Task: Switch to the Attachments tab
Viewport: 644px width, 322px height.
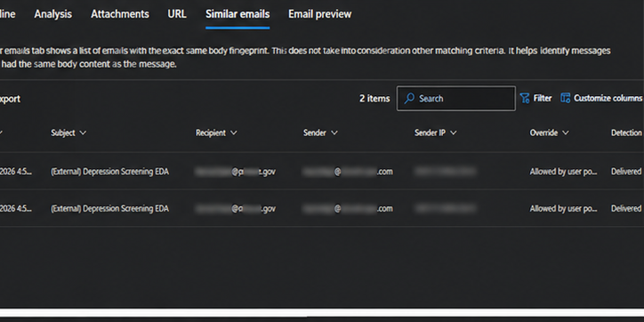Action: [x=120, y=14]
